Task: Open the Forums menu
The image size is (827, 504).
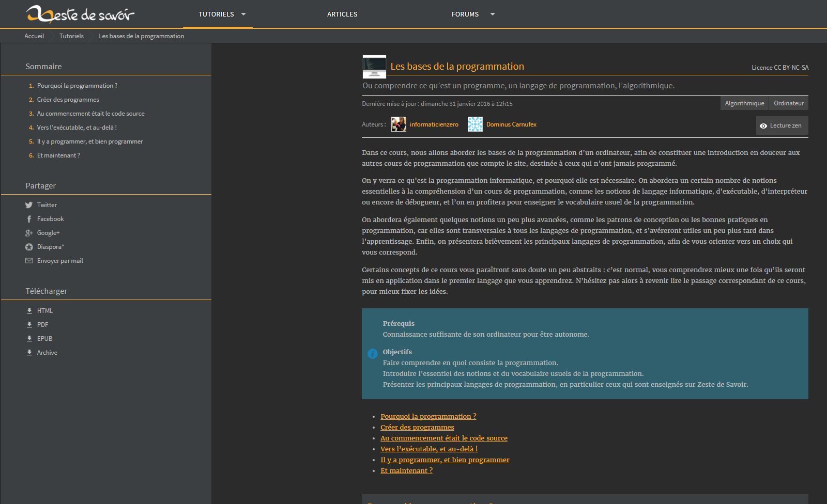Action: (x=465, y=14)
